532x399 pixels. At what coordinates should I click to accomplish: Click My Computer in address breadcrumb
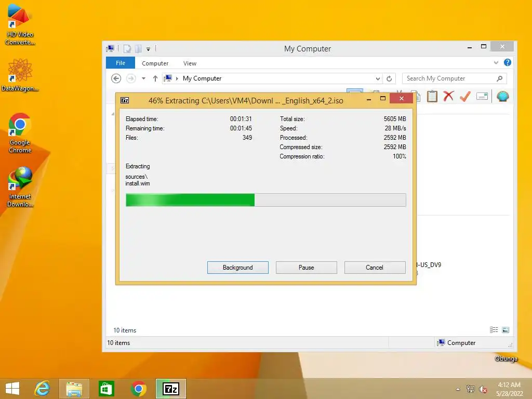[202, 78]
